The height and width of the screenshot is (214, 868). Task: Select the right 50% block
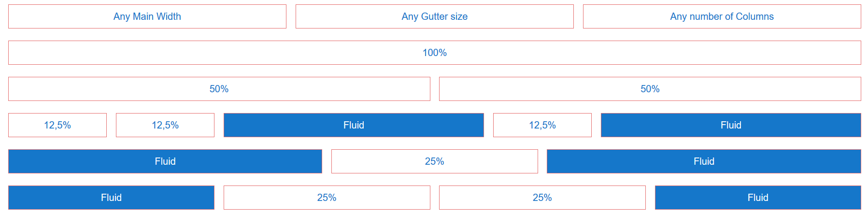tap(650, 89)
